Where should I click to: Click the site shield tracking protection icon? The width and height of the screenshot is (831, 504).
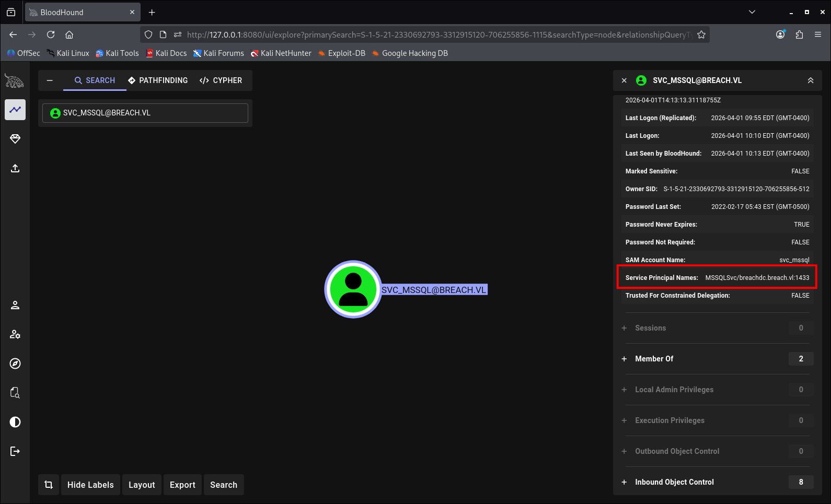pos(148,34)
